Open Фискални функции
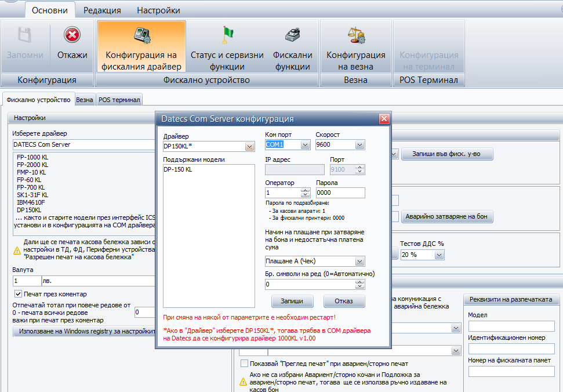This screenshot has width=563, height=392. [x=293, y=46]
